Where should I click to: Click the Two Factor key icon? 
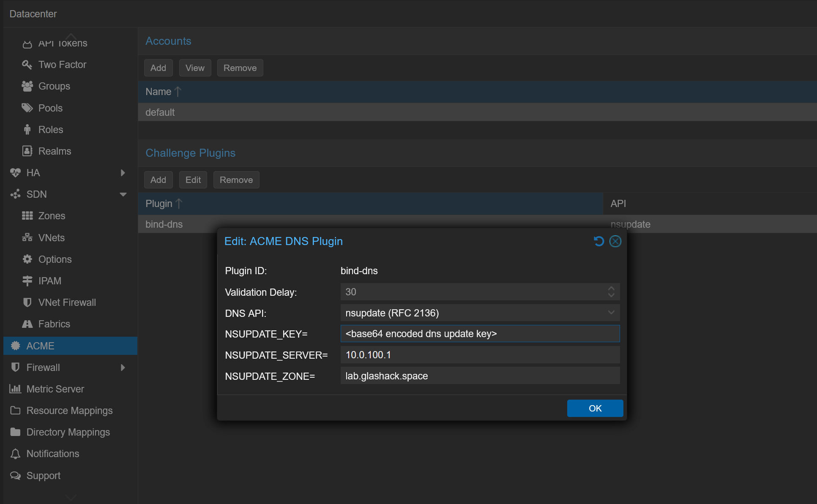(x=27, y=65)
